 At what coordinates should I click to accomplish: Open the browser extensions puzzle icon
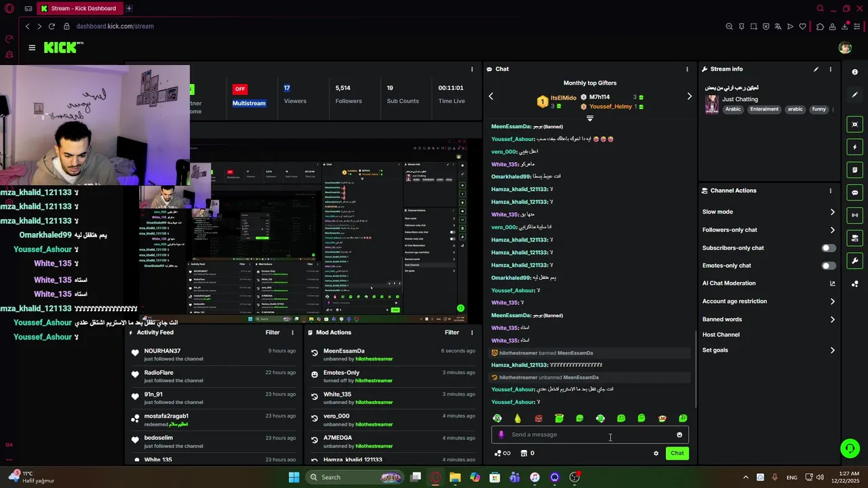pyautogui.click(x=820, y=26)
